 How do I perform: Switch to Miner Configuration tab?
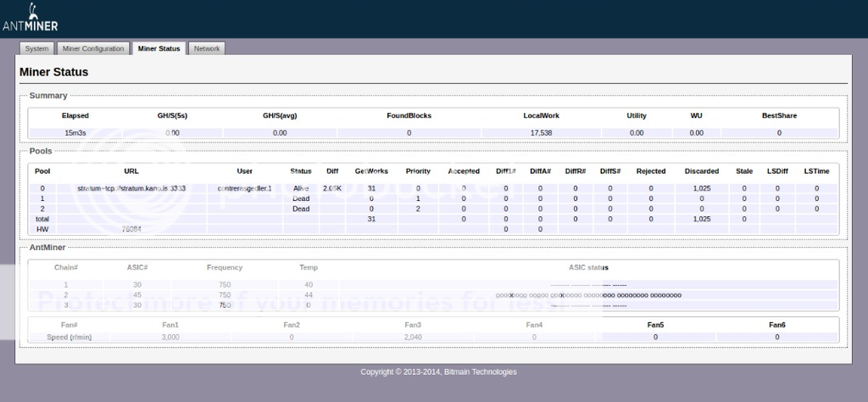(93, 48)
